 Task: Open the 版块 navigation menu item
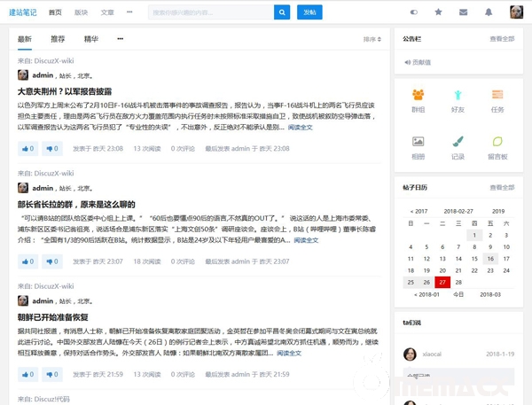(82, 12)
